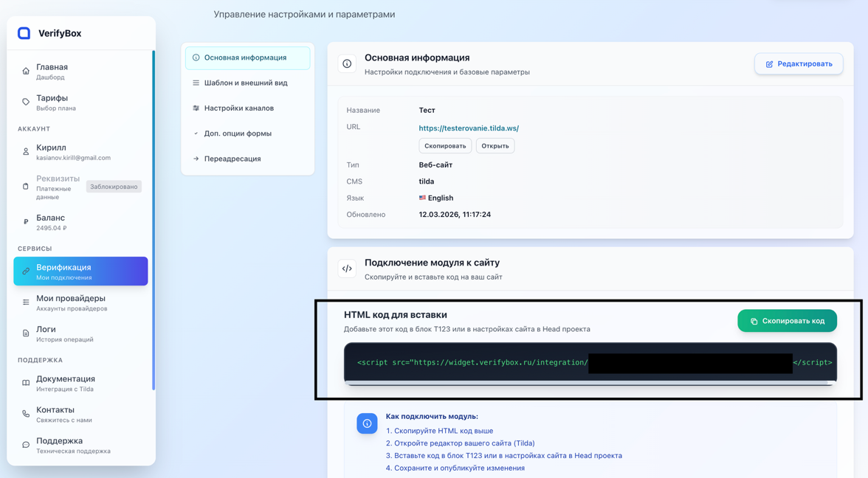Click the sliders icon beside Настройки каналов
The height and width of the screenshot is (478, 868).
[x=196, y=108]
